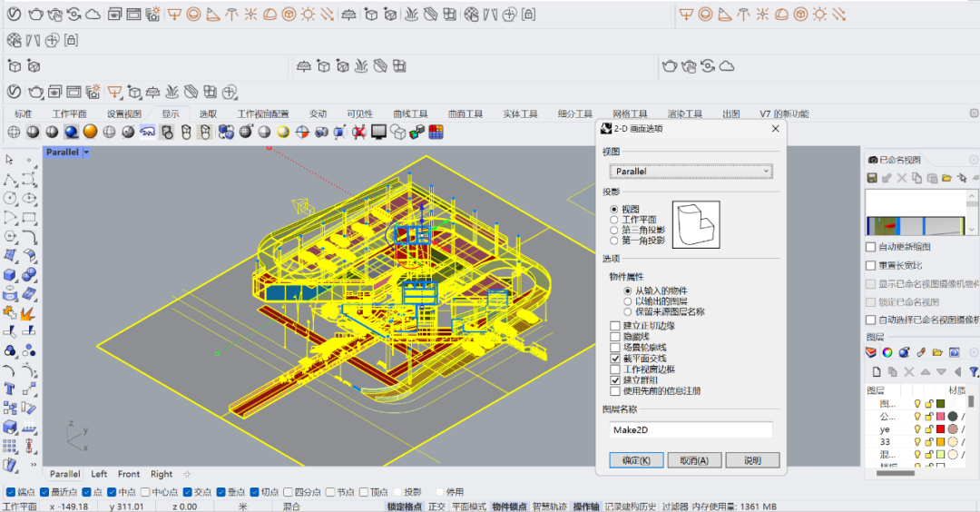Toggle the lock icon of layer 33
Viewport: 980px width, 512px height.
point(929,442)
